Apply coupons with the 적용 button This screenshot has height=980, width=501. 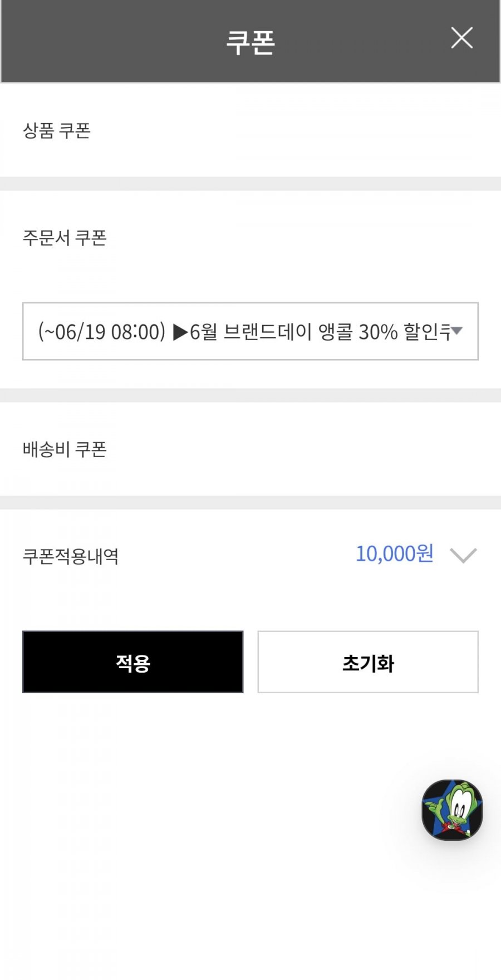tap(133, 662)
